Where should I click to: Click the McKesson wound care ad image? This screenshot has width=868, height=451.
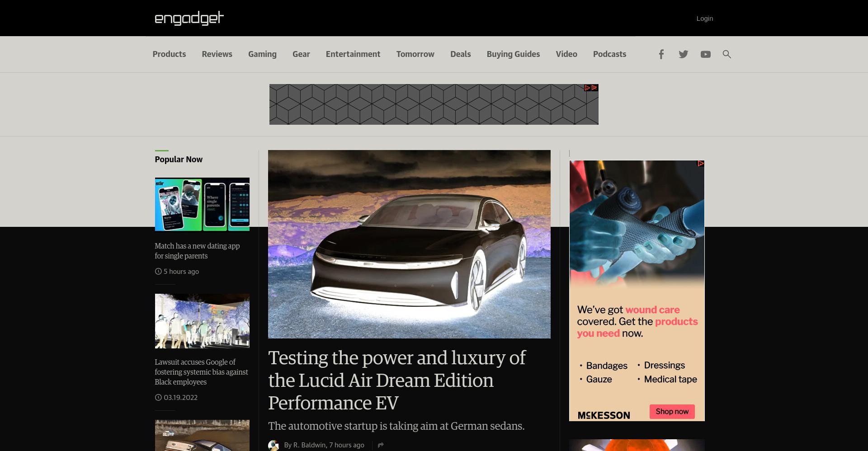tap(637, 291)
